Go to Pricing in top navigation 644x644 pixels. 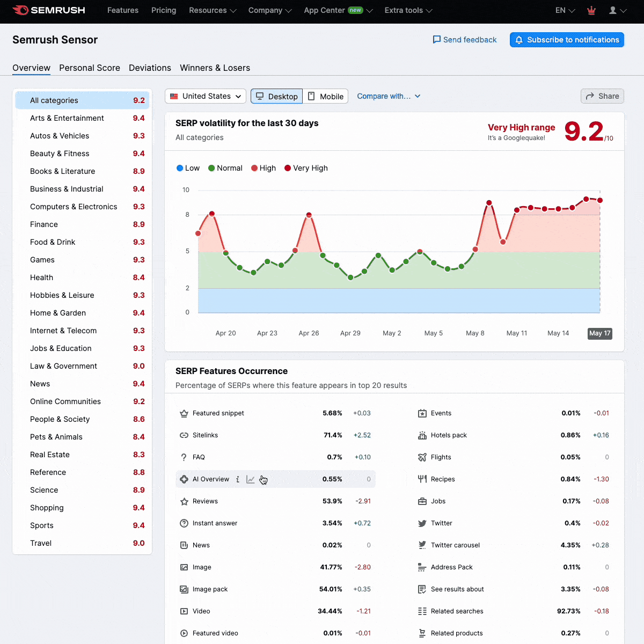164,10
